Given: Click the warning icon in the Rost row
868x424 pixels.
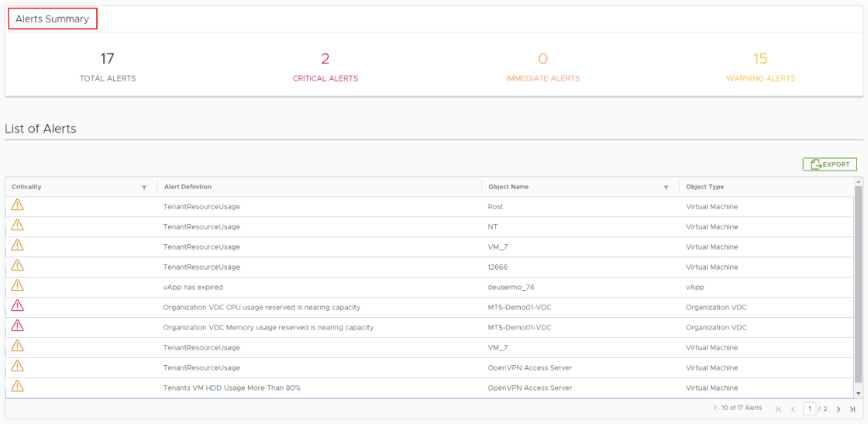Looking at the screenshot, I should click(17, 205).
